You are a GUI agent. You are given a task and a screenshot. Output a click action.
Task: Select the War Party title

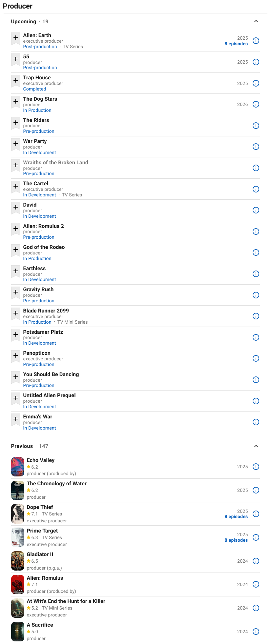tap(35, 141)
